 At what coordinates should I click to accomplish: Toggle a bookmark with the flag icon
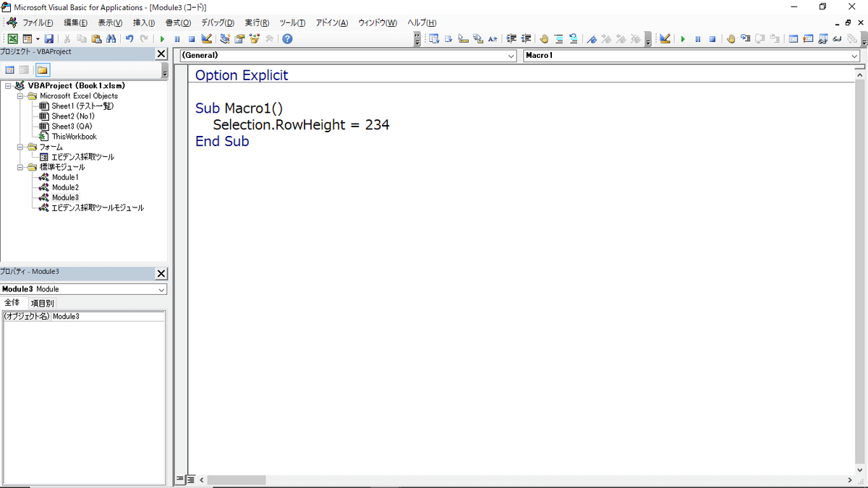(x=592, y=39)
